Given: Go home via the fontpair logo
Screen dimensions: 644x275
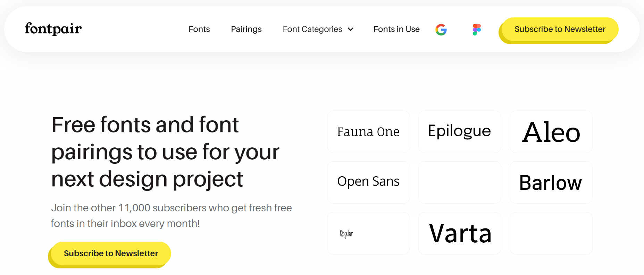Looking at the screenshot, I should pos(53,29).
